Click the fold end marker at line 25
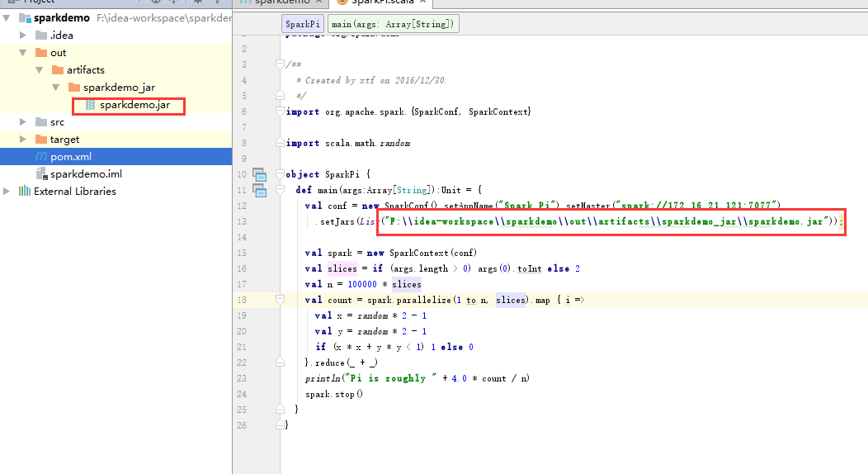The height and width of the screenshot is (474, 868). point(280,410)
